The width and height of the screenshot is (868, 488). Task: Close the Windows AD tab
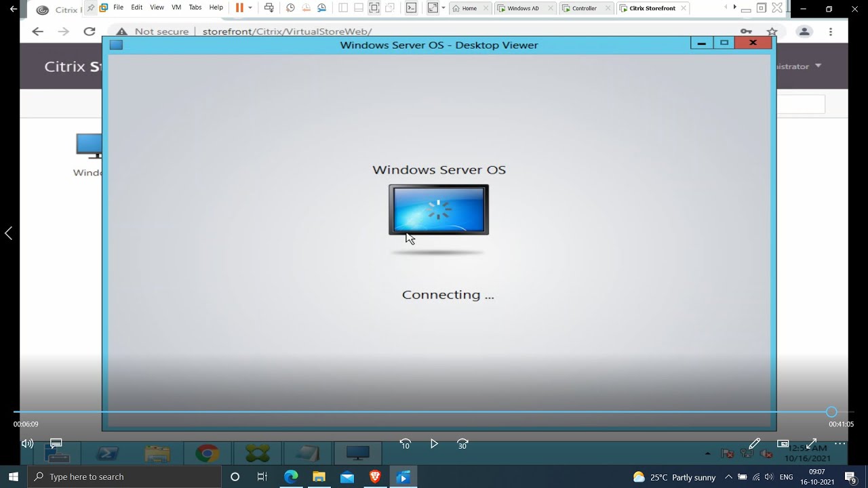(x=549, y=8)
